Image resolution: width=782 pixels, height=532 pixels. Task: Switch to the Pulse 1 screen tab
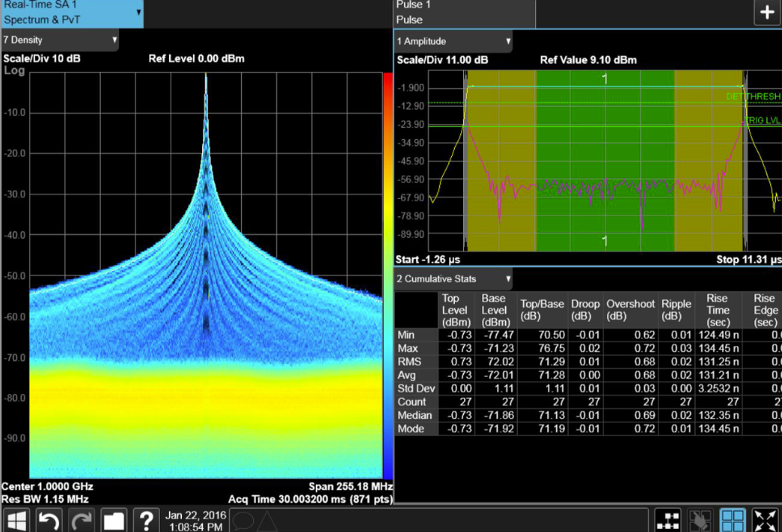[x=464, y=13]
